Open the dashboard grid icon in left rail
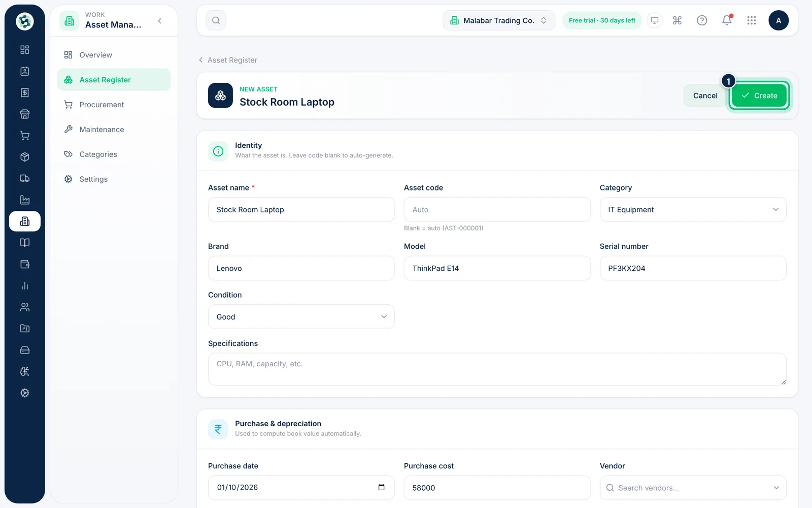Viewport: 812px width, 508px height. pyautogui.click(x=24, y=50)
